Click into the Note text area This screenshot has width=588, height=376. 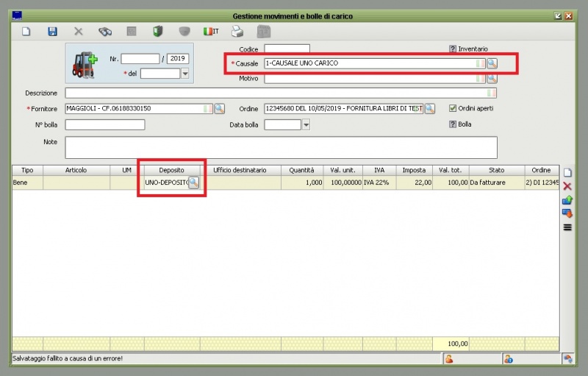(x=281, y=147)
